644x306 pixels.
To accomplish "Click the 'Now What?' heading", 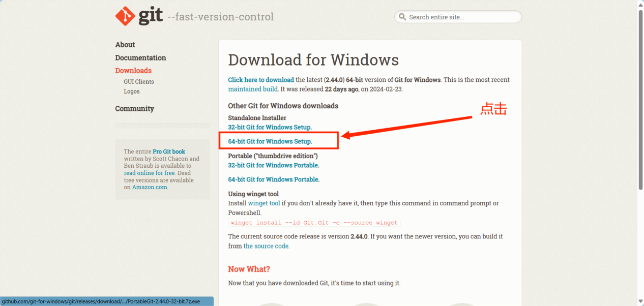I will point(249,269).
